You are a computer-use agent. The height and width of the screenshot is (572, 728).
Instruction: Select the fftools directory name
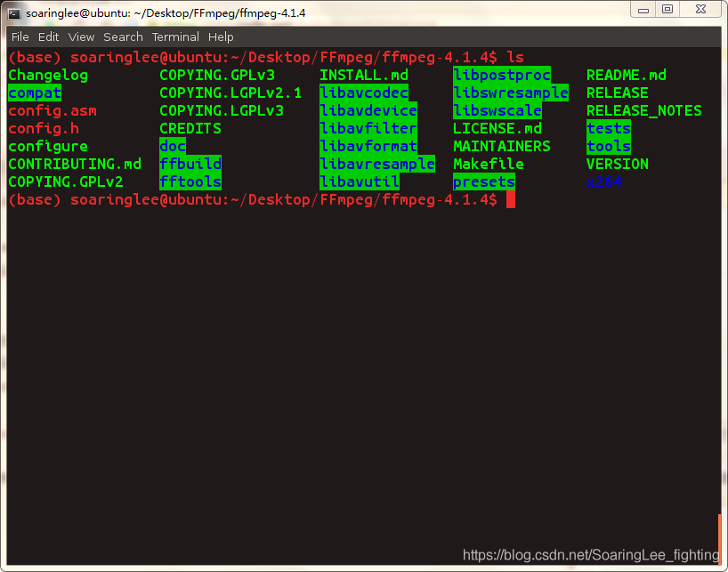[190, 181]
